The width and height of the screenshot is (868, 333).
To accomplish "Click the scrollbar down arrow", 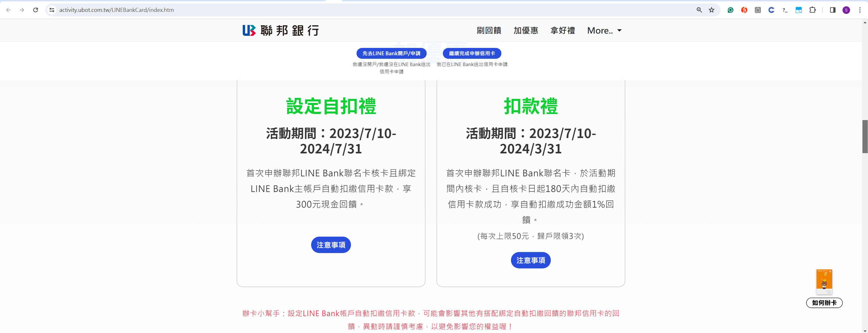I will click(865, 331).
